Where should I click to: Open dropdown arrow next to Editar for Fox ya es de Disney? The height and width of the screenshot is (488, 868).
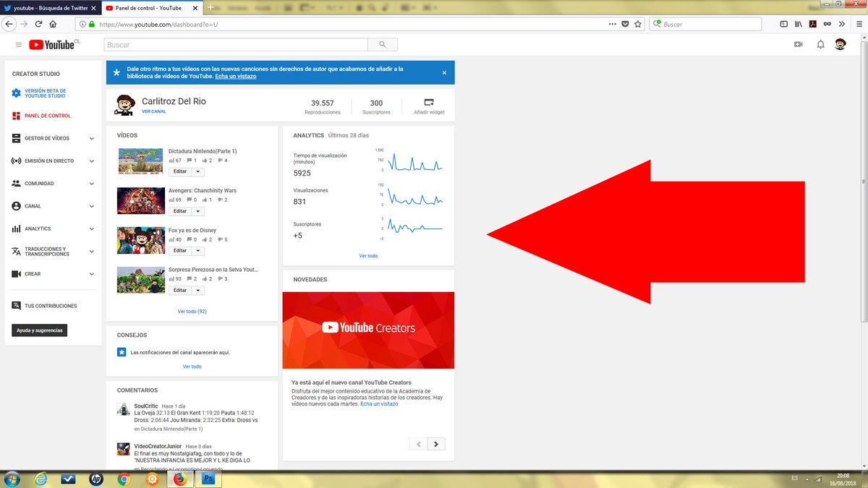[198, 251]
